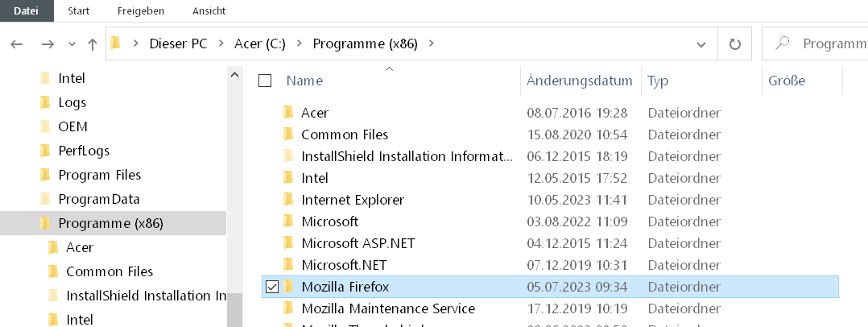Viewport: 868px width, 327px height.
Task: Click the Mozilla Firefox folder icon
Action: coord(288,287)
